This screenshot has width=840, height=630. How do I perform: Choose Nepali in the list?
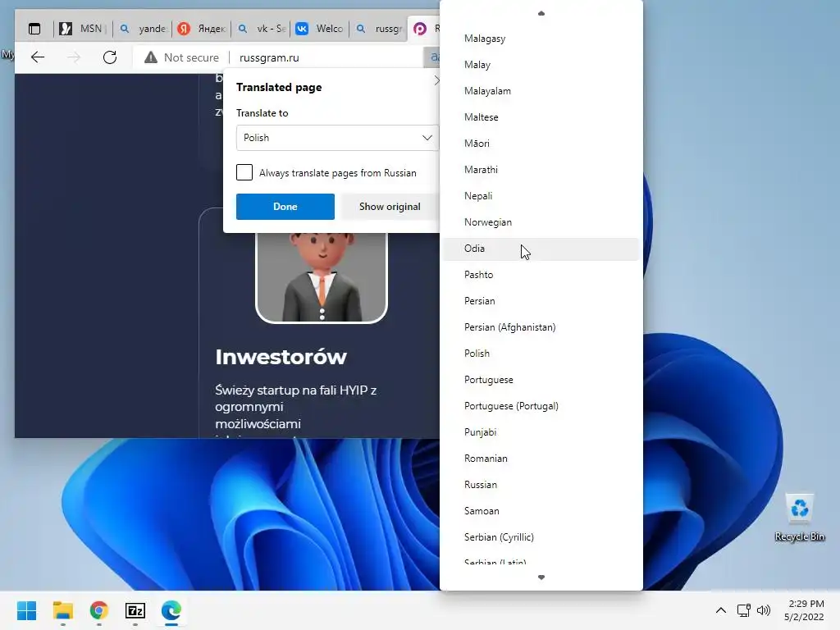tap(541, 196)
